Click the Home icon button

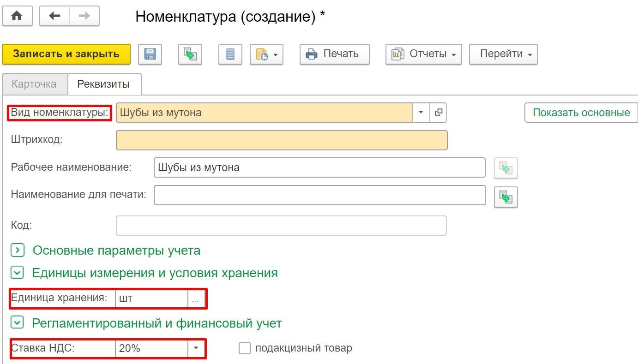[17, 16]
